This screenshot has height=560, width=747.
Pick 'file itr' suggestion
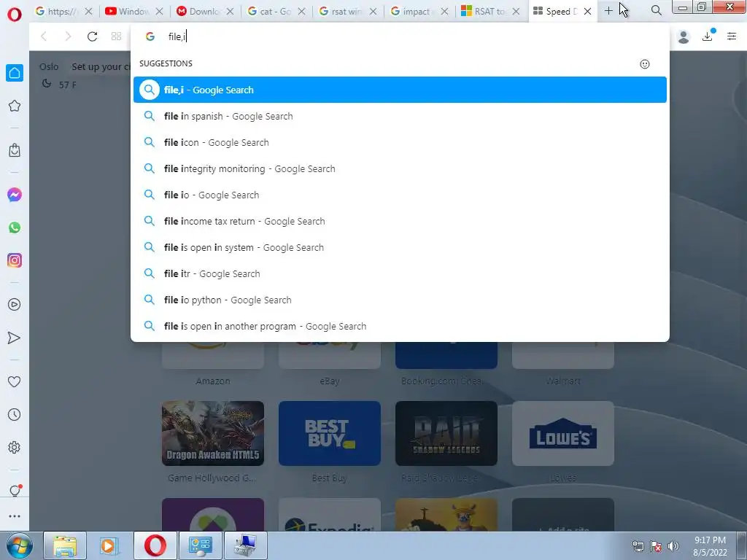[x=400, y=273]
